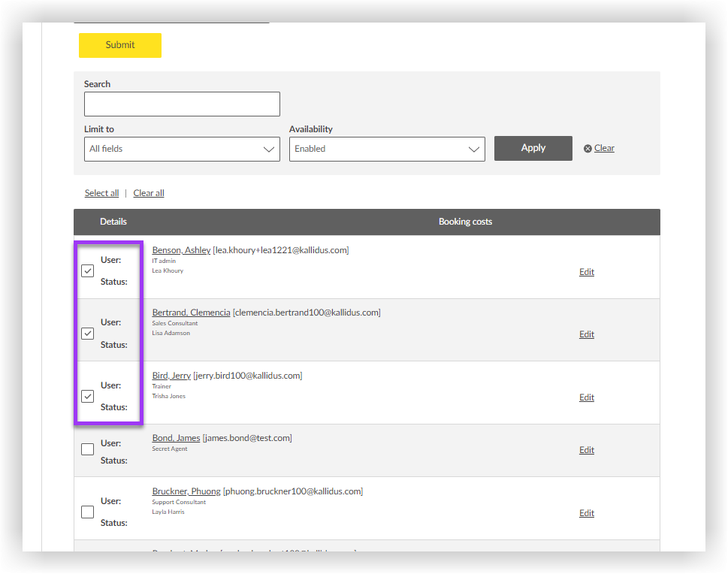This screenshot has width=728, height=574.
Task: Uncheck the checkbox for Bird, Jerry
Action: pyautogui.click(x=87, y=396)
